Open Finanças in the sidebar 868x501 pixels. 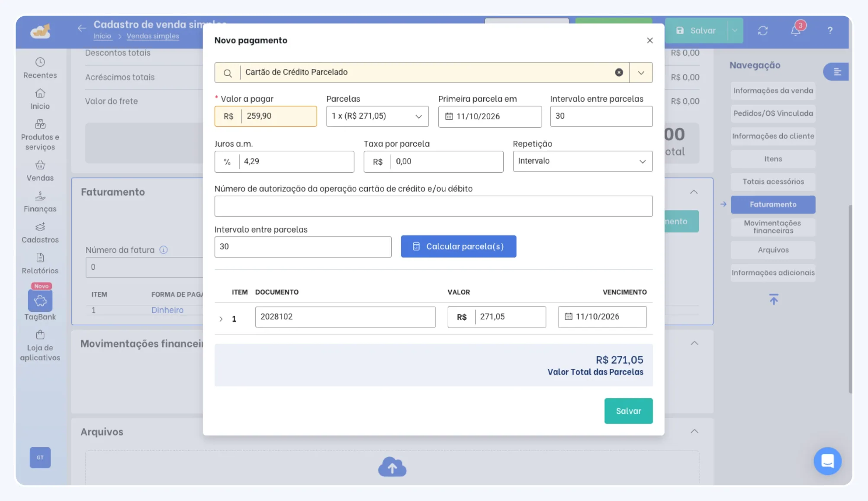pos(40,202)
